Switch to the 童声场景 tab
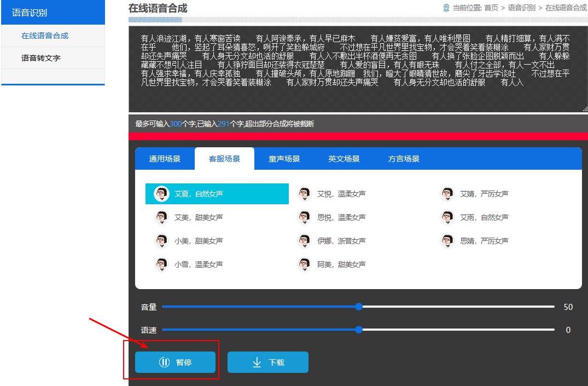The image size is (588, 386). click(x=284, y=159)
